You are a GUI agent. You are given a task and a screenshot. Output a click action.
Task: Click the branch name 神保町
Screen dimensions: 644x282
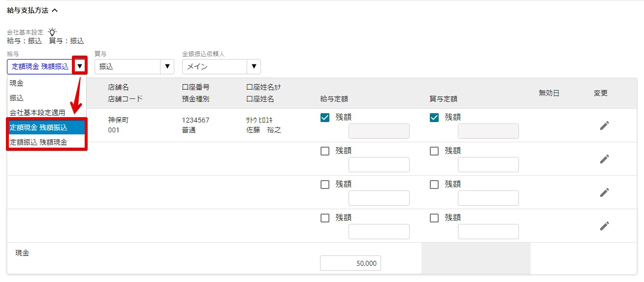pos(118,121)
